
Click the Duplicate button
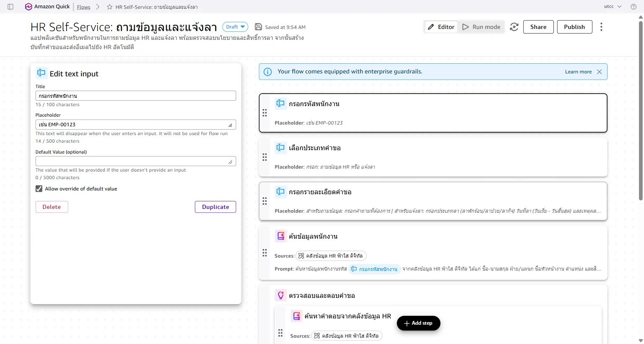click(x=216, y=207)
